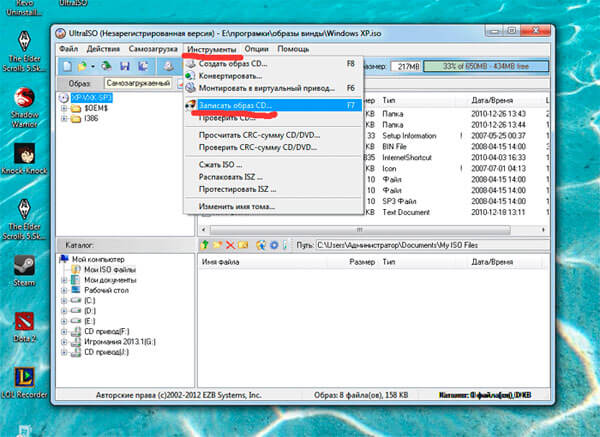Expand the I386 folder node

[64, 119]
